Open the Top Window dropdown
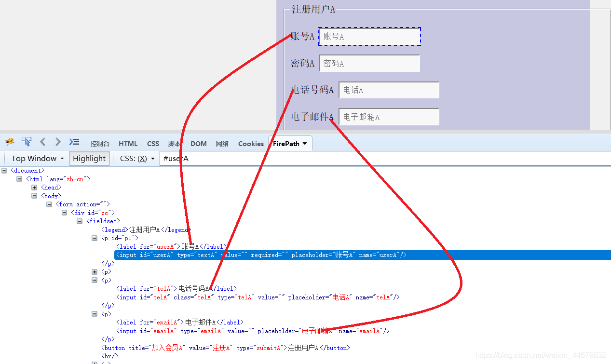The image size is (611, 364). pyautogui.click(x=38, y=158)
